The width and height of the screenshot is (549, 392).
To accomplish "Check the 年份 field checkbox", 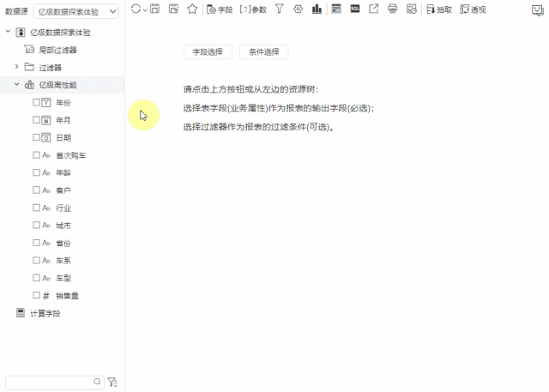I will 36,102.
